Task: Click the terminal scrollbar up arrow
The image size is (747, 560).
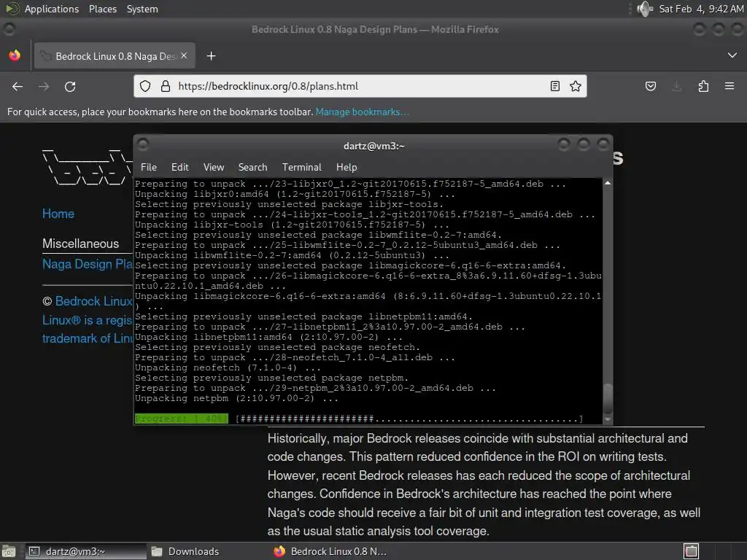Action: (608, 183)
